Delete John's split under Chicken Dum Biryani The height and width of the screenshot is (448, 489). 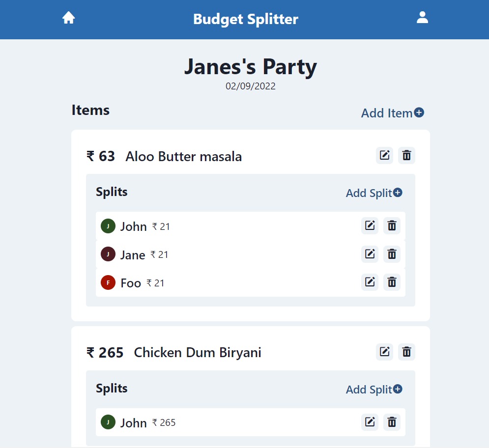pos(392,422)
